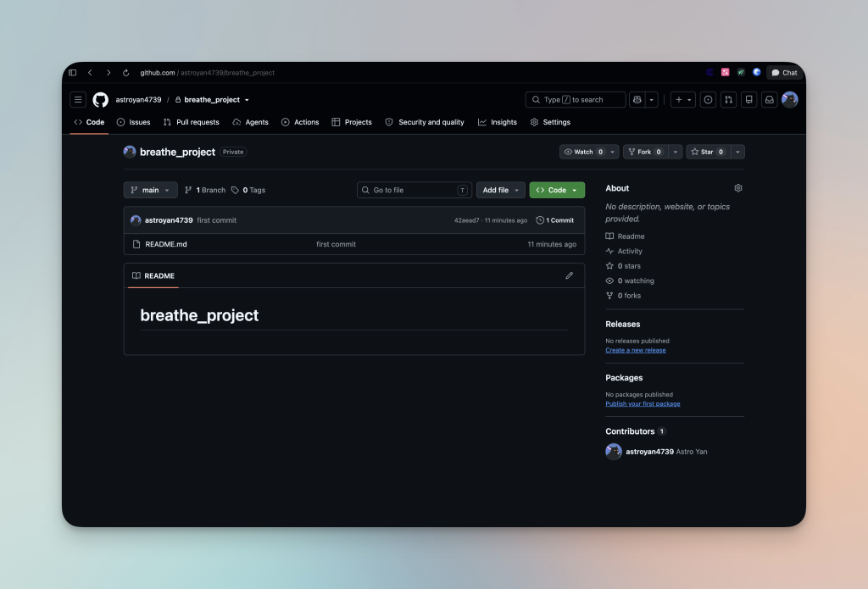Image resolution: width=868 pixels, height=589 pixels.
Task: Open the Add file dropdown
Action: point(500,190)
